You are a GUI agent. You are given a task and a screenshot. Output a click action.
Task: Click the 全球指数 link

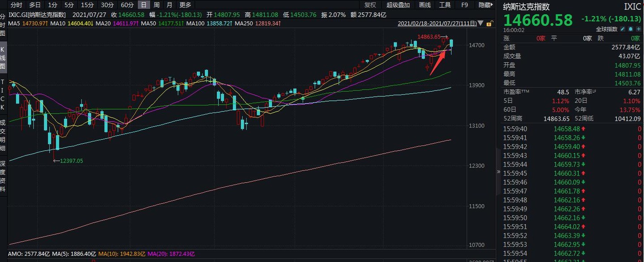click(x=607, y=29)
